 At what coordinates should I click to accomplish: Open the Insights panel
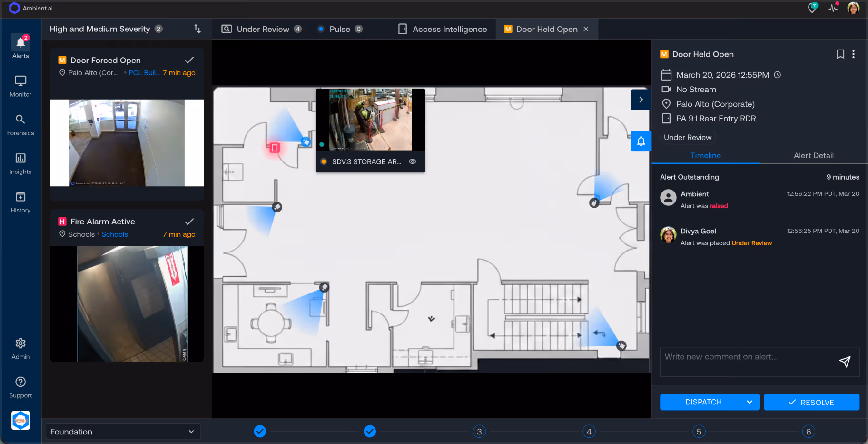(20, 163)
